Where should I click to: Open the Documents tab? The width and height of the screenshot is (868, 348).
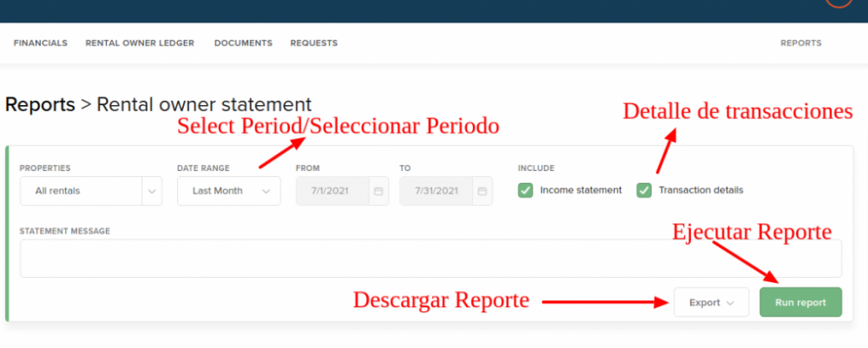(243, 43)
